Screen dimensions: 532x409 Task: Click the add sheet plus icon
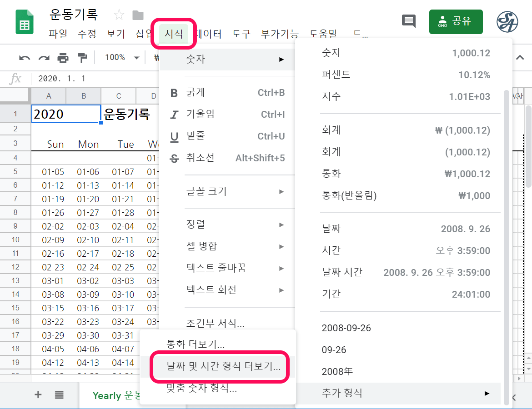pyautogui.click(x=38, y=395)
